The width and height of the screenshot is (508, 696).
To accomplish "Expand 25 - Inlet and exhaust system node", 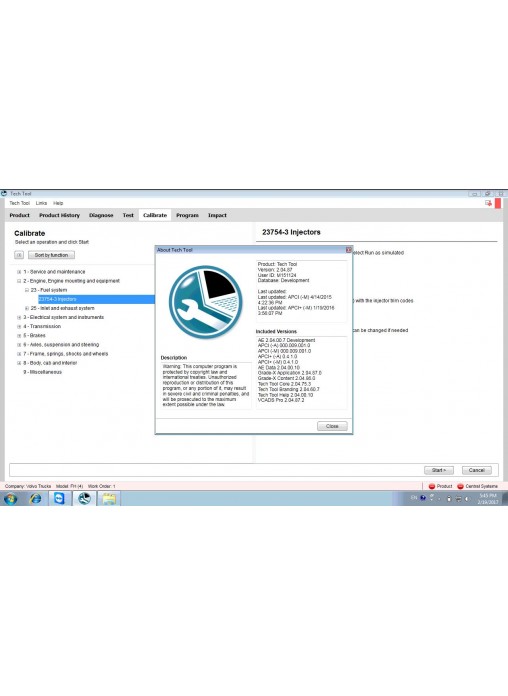I will tap(27, 308).
